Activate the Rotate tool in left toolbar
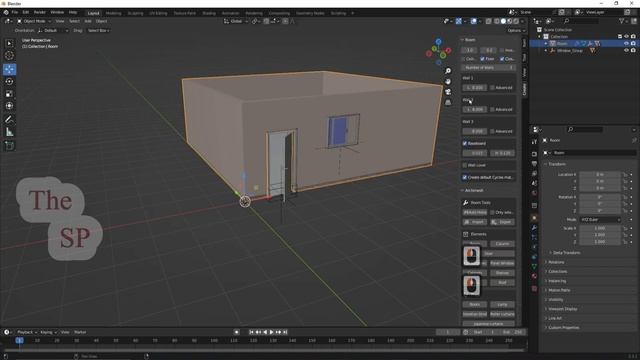This screenshot has width=640, height=360. click(9, 81)
